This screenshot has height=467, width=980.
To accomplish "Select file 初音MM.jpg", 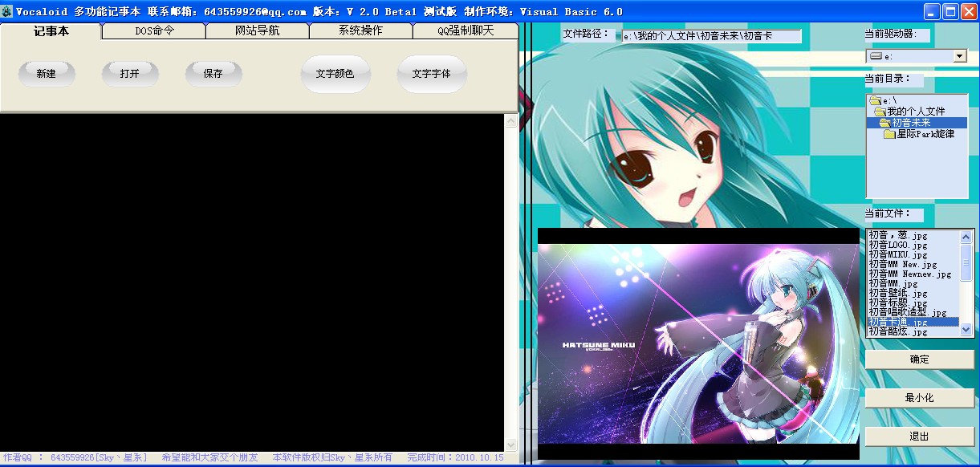I will click(x=913, y=284).
